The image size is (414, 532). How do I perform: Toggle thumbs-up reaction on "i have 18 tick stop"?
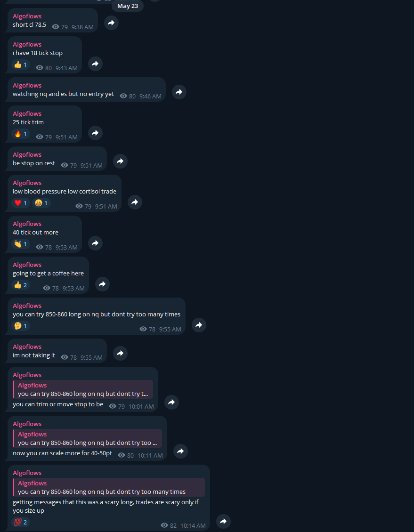click(21, 64)
